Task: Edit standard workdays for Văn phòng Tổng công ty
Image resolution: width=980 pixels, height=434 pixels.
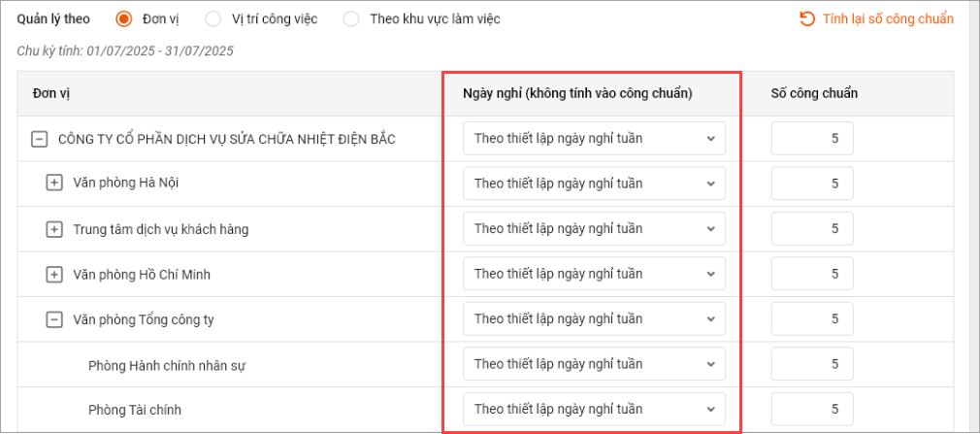Action: (x=812, y=319)
